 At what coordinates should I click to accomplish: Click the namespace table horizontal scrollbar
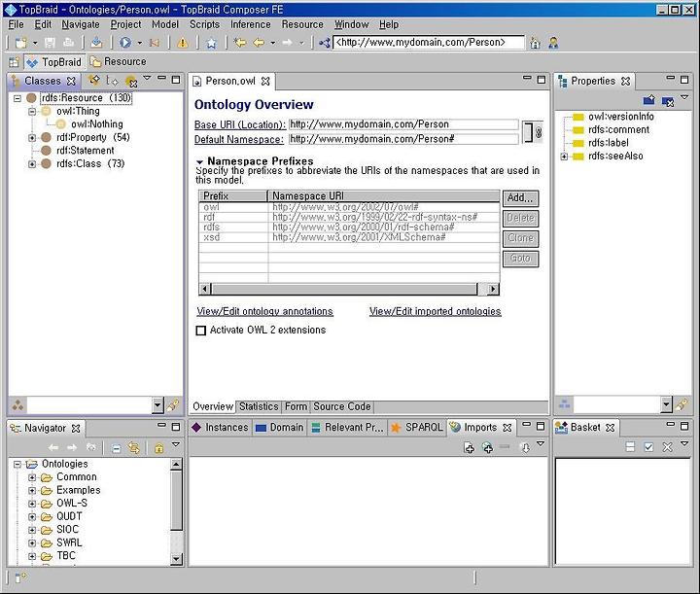point(344,289)
